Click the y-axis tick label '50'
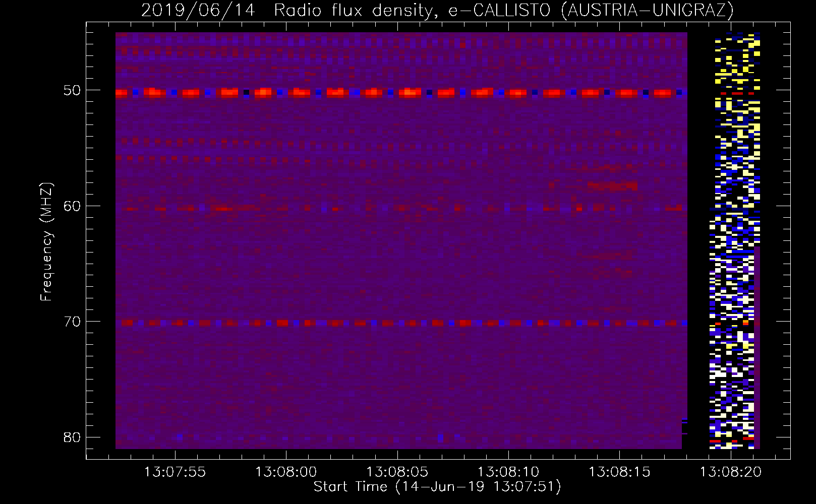Screen dimensions: 816x504 pos(72,91)
